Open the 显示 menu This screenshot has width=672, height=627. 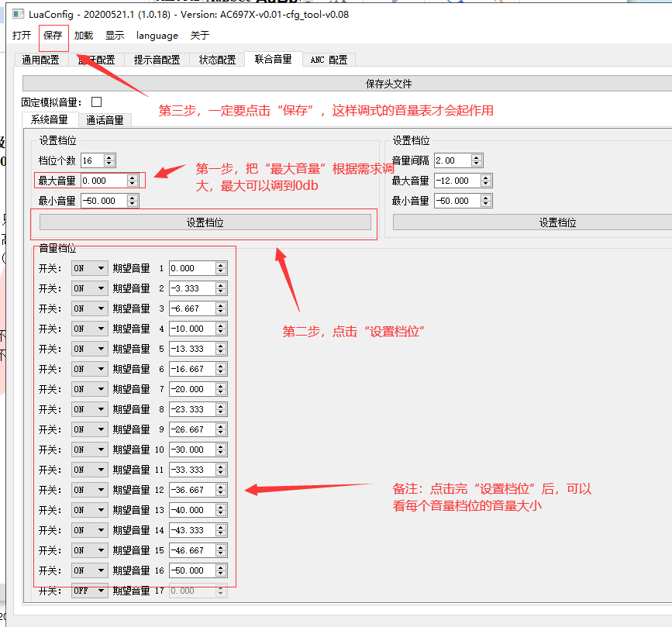click(x=115, y=35)
